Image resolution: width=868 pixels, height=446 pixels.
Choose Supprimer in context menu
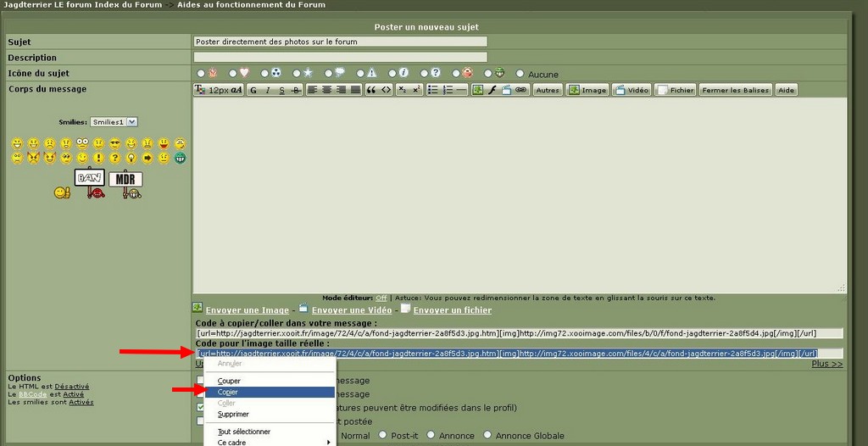point(270,414)
